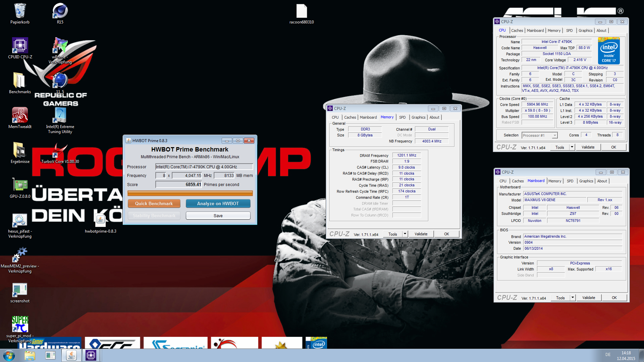Open the Papierkorb recycle bin icon
The image size is (644, 362).
pyautogui.click(x=20, y=14)
